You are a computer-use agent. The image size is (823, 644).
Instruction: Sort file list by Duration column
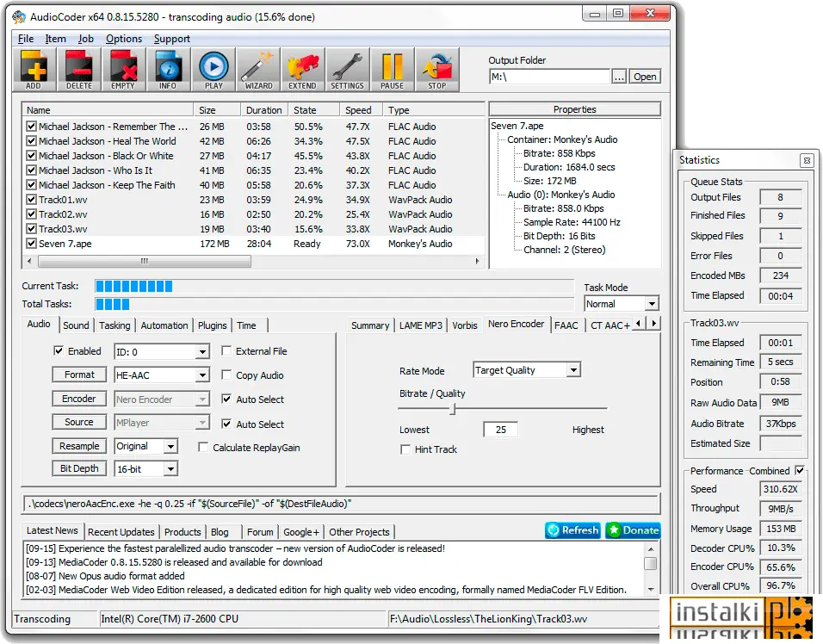[x=264, y=110]
